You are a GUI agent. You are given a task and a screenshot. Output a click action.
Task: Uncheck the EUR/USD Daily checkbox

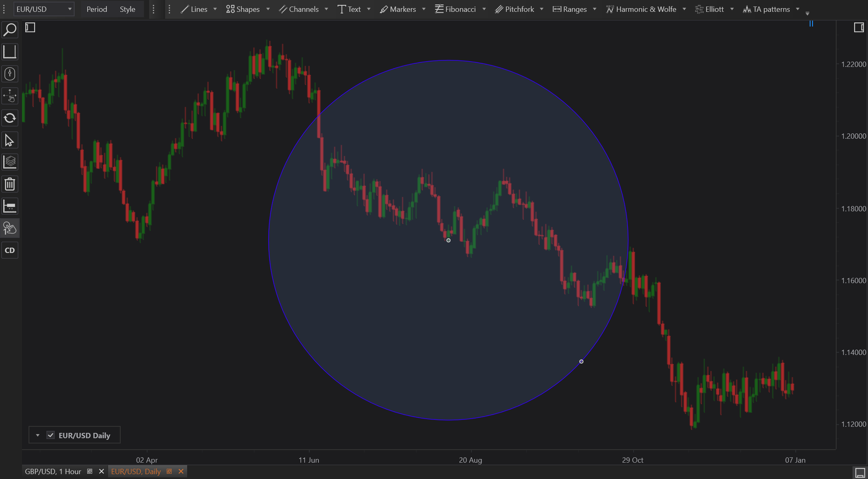pyautogui.click(x=51, y=435)
